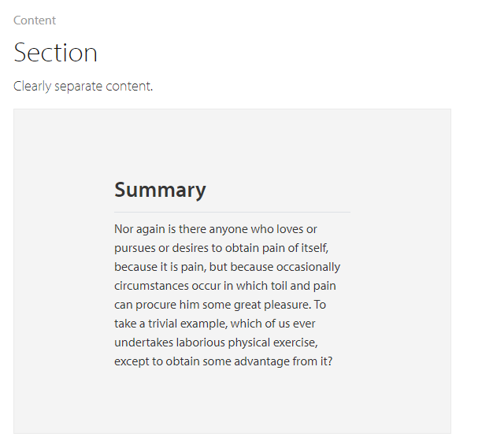Image resolution: width=482 pixels, height=448 pixels.
Task: Click the line starting "can procure him"
Action: pyautogui.click(x=220, y=305)
